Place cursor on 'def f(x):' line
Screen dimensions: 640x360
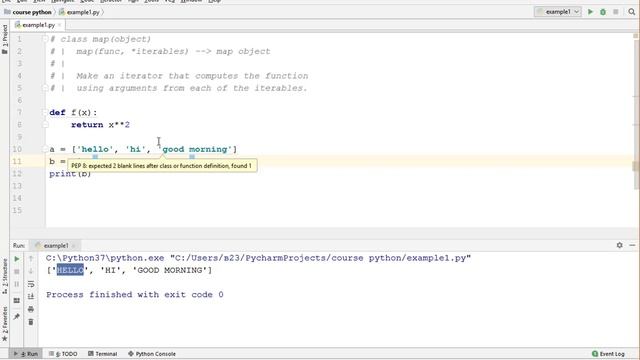(x=73, y=113)
